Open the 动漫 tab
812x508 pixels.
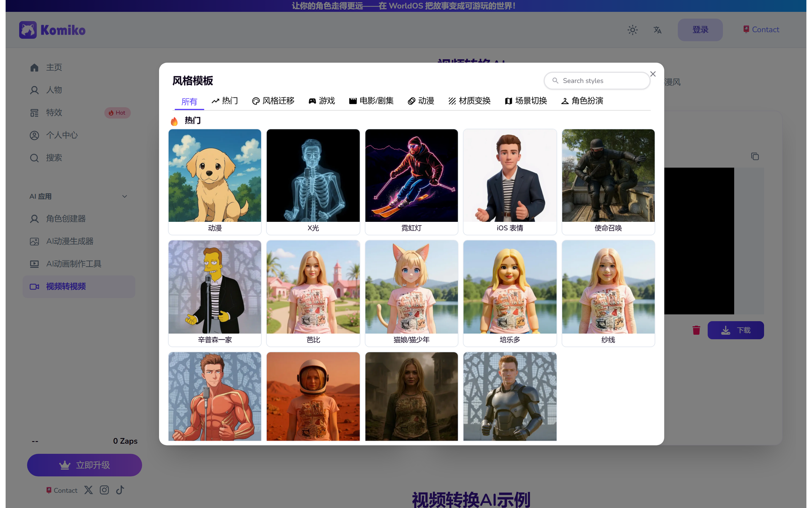(421, 101)
